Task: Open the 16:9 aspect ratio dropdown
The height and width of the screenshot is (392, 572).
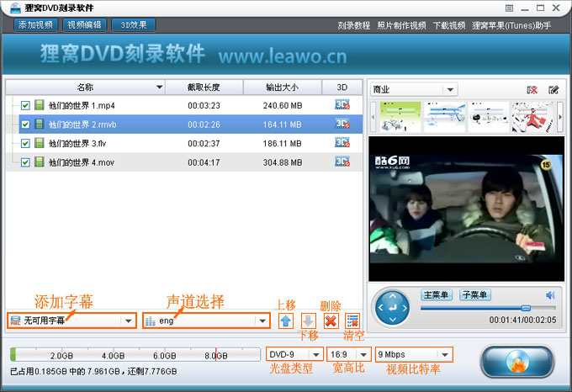Action: click(349, 354)
